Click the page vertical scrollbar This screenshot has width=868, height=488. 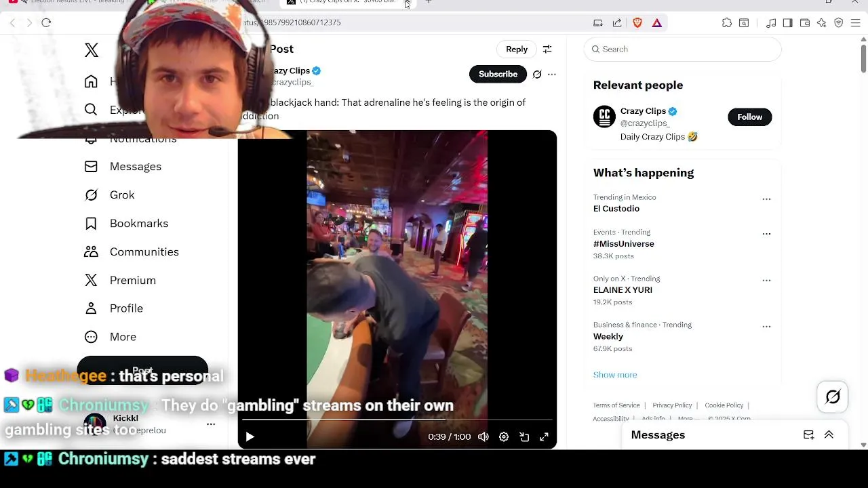[863, 58]
